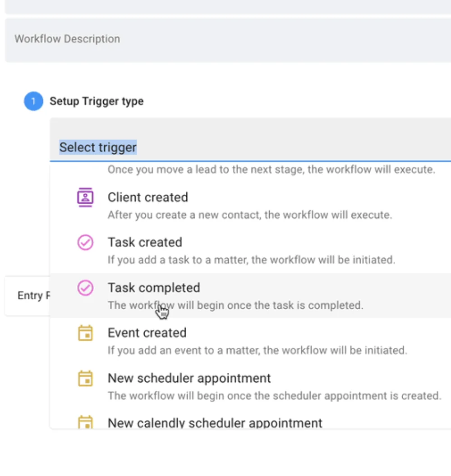Screen dimensions: 451x476
Task: Click the checkmark icon beside Task completed
Action: point(85,288)
